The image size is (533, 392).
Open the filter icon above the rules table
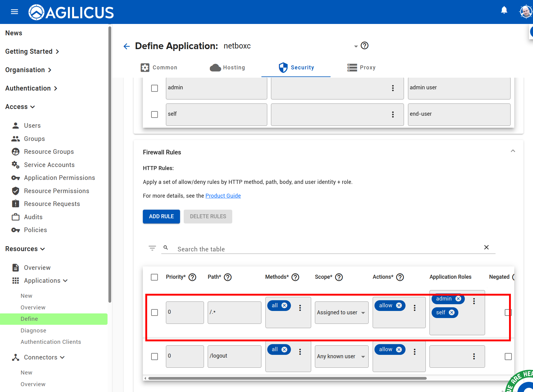pyautogui.click(x=152, y=248)
